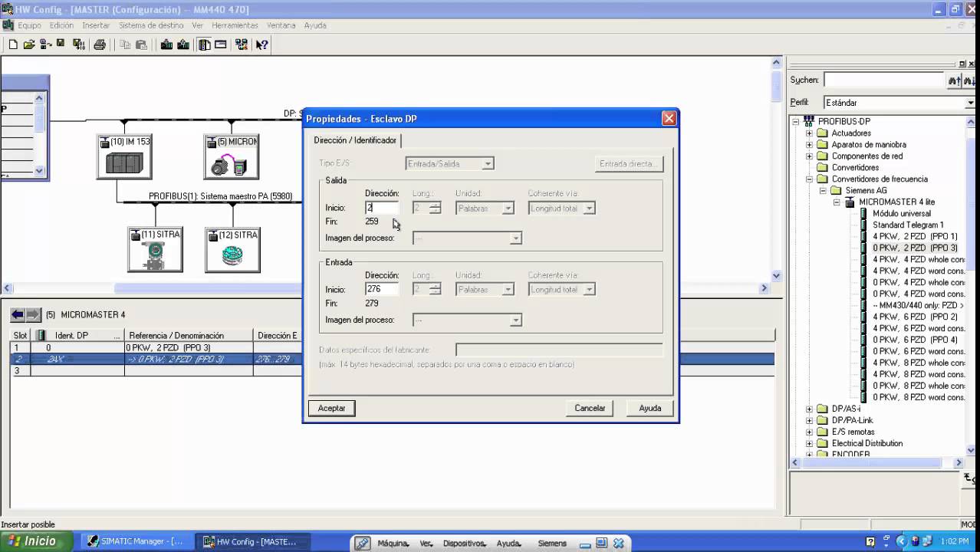Click the Copy toolbar icon

pyautogui.click(x=125, y=44)
